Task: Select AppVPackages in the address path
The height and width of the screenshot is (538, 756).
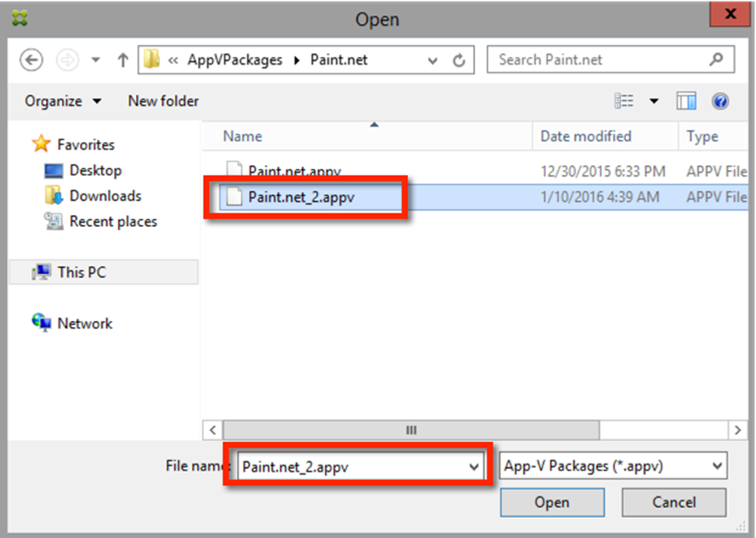Action: tap(234, 60)
